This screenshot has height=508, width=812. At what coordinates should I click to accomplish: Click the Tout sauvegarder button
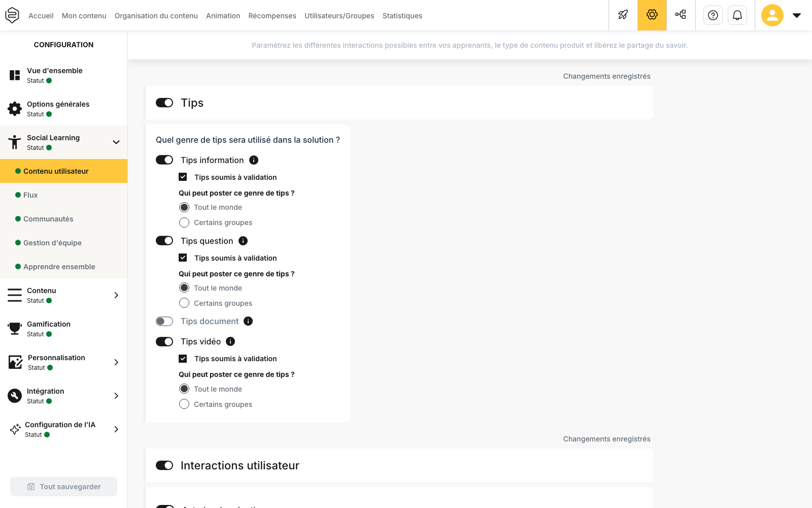(63, 487)
